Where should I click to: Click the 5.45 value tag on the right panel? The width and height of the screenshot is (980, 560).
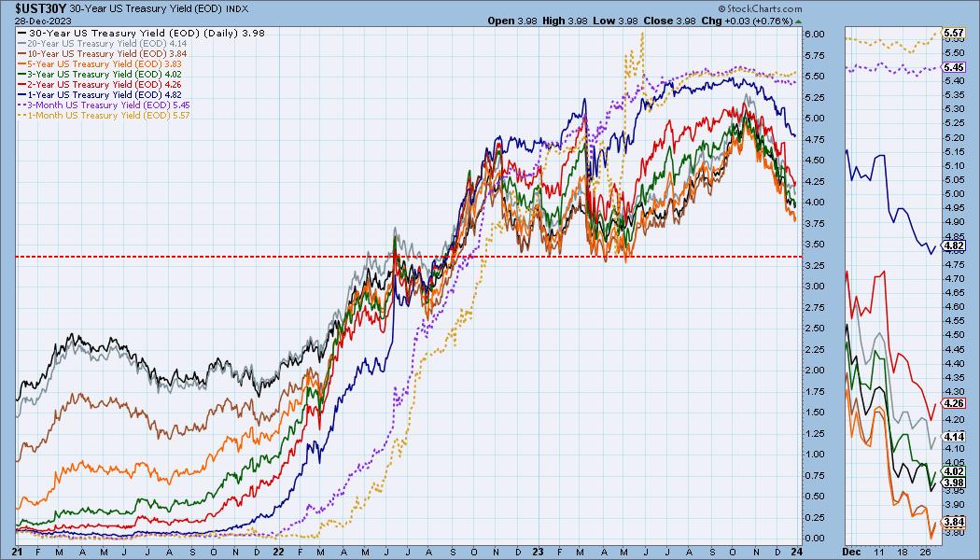point(954,67)
